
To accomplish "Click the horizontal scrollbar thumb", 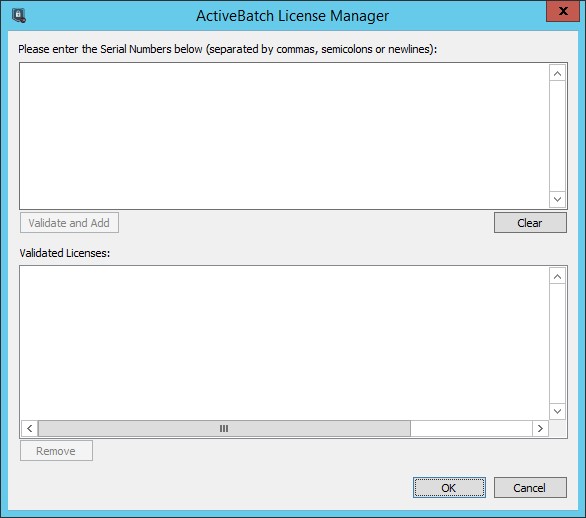I will [224, 428].
